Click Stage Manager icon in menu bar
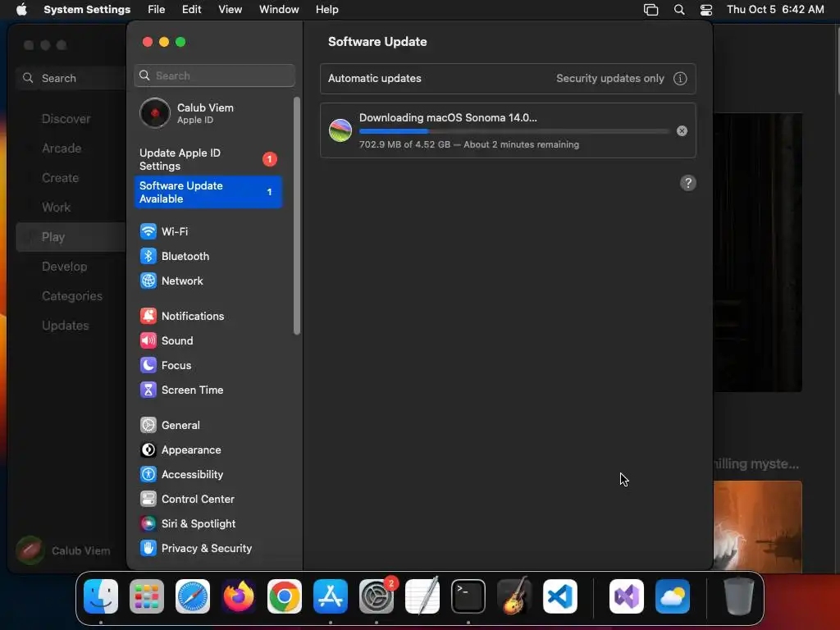840x630 pixels. pyautogui.click(x=651, y=10)
